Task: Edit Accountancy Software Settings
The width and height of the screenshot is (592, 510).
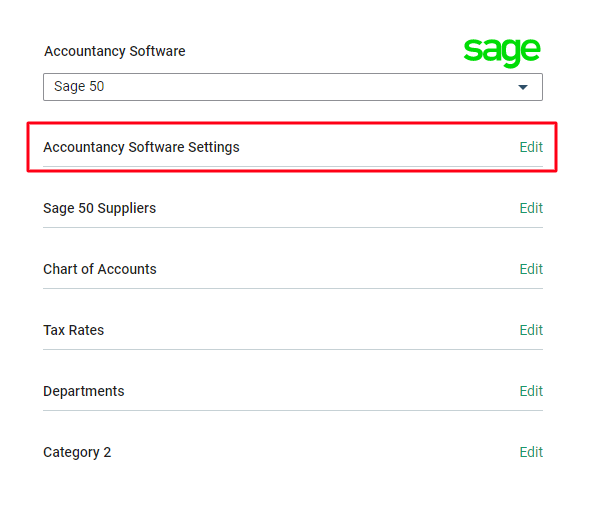Action: click(x=531, y=147)
